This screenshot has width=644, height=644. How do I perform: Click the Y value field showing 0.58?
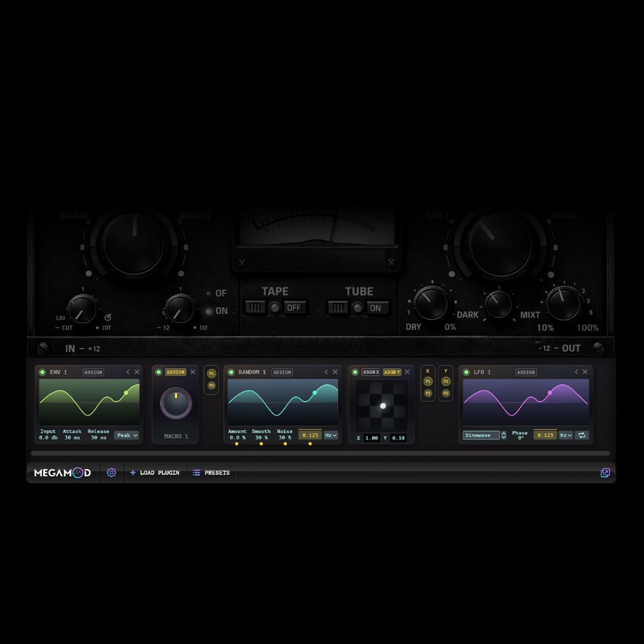coord(398,438)
